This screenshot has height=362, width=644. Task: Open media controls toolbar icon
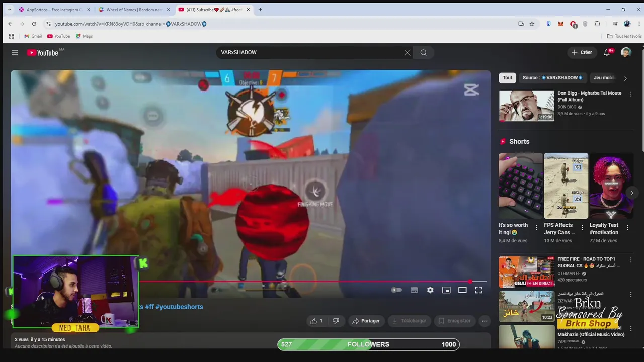[x=615, y=24]
